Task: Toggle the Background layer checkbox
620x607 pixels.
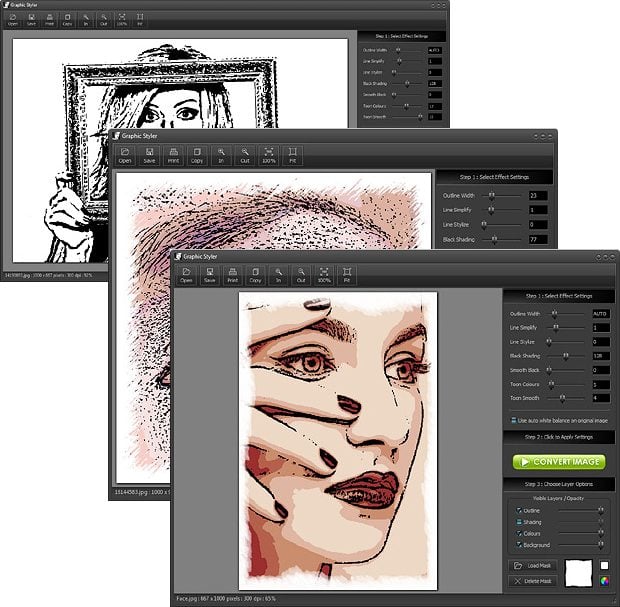Action: [518, 545]
